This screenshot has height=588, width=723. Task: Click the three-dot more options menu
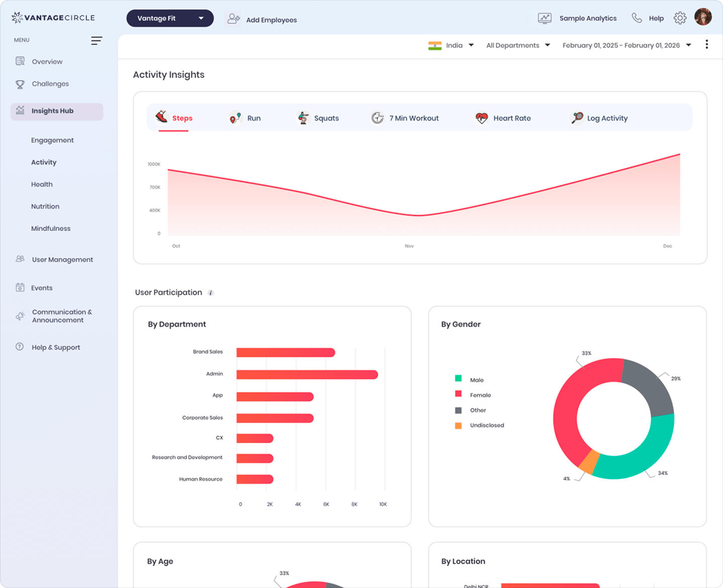pos(707,44)
